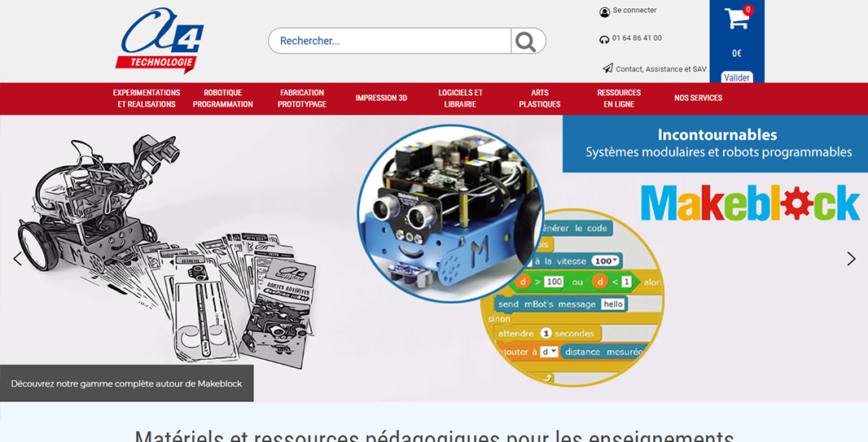Open Contact, Assistance et SAV link
This screenshot has width=868, height=442.
[661, 69]
